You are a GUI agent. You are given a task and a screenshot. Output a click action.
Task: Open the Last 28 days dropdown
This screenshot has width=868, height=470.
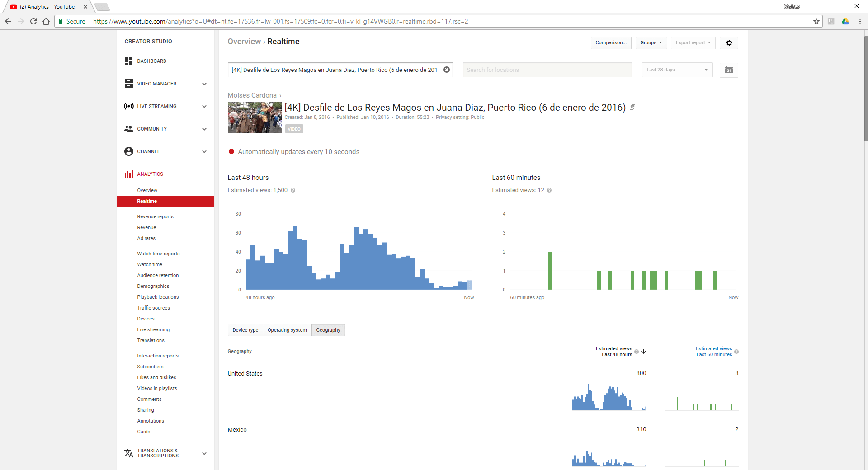[x=677, y=70]
